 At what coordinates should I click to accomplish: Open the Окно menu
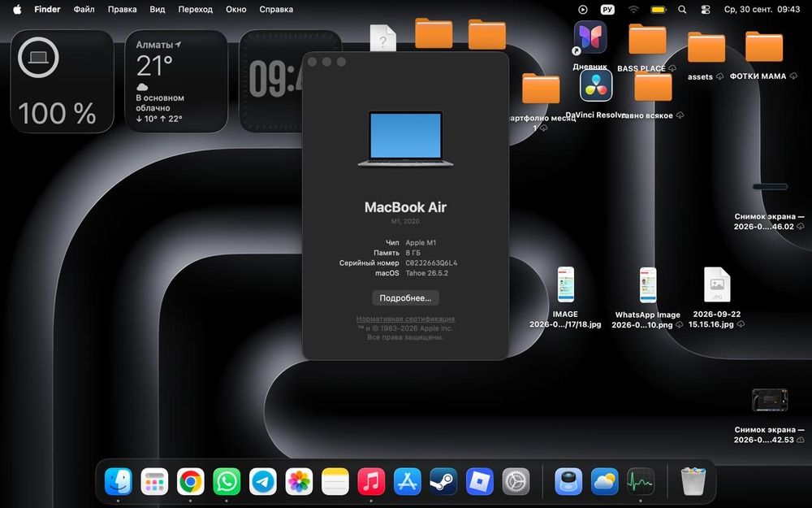(236, 9)
